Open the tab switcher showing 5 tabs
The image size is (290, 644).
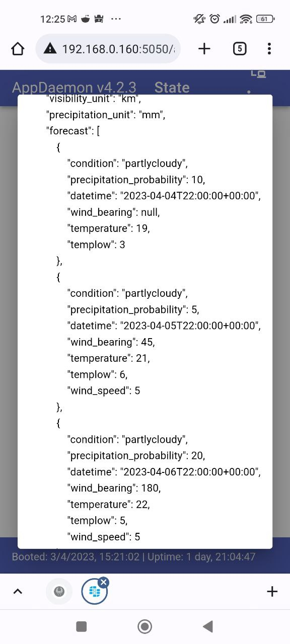pyautogui.click(x=239, y=48)
